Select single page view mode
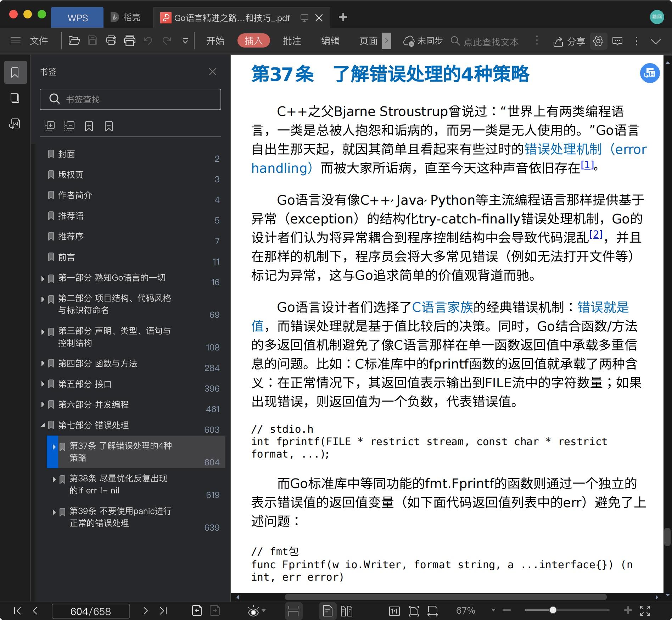672x620 pixels. (327, 611)
